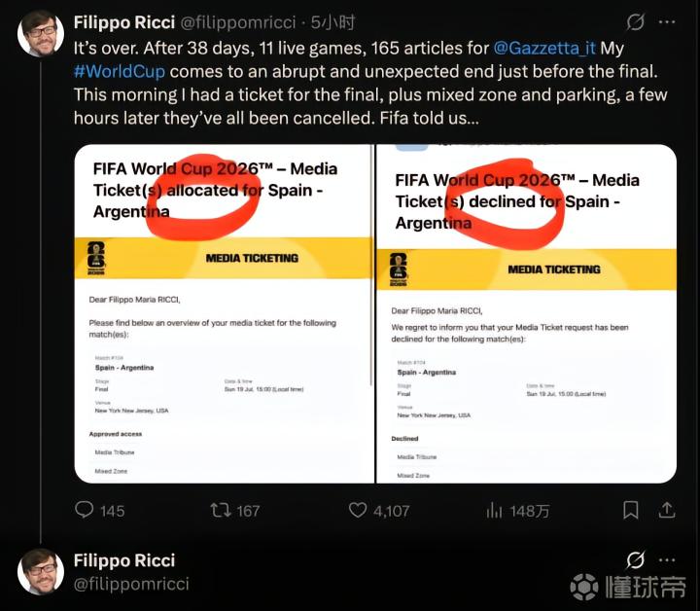This screenshot has width=700, height=611.
Task: Open the #WorldCup hashtag
Action: click(120, 71)
